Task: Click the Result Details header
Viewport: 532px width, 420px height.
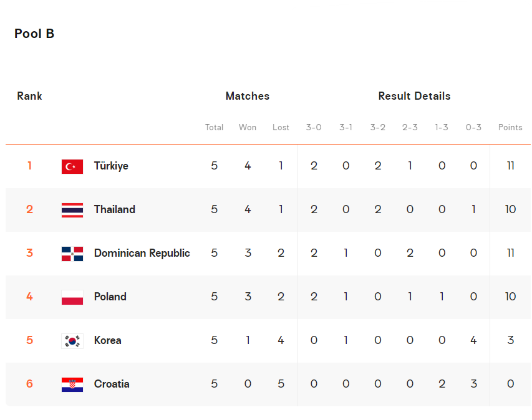Action: tap(414, 96)
